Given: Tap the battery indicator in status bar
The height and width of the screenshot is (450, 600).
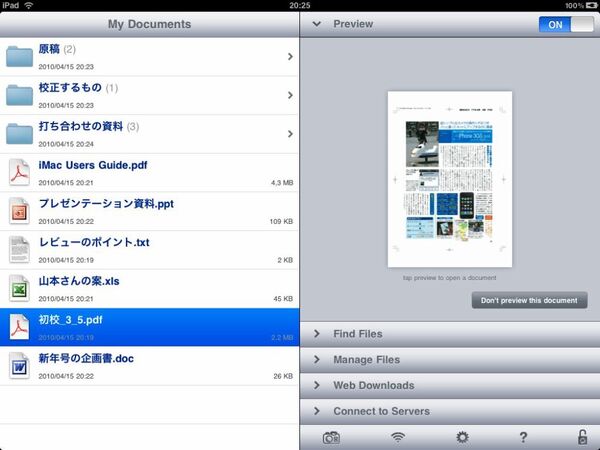Looking at the screenshot, I should (x=591, y=5).
